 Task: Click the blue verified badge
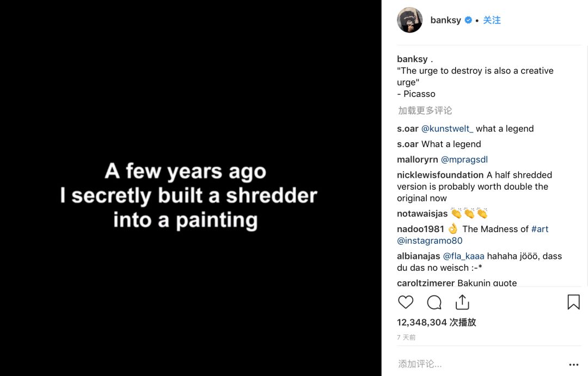(468, 20)
